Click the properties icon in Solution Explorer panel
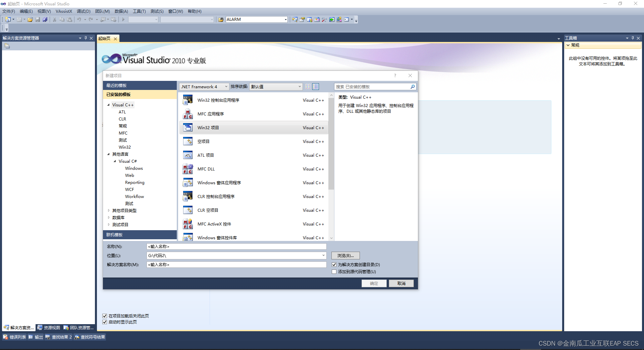 pos(7,46)
